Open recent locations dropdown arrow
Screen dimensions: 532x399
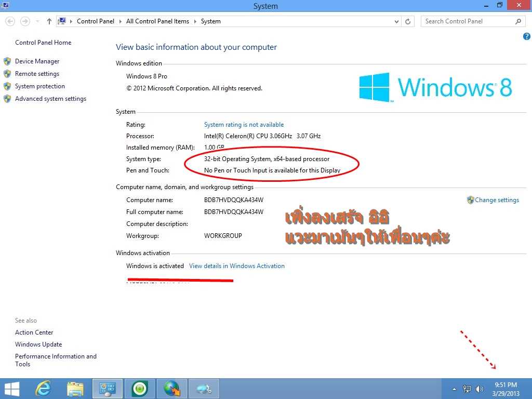click(37, 21)
